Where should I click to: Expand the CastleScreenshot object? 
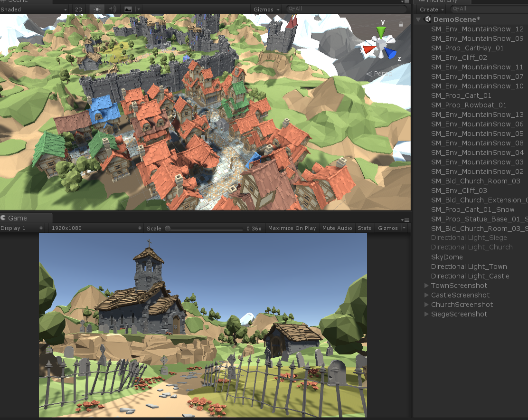click(426, 295)
